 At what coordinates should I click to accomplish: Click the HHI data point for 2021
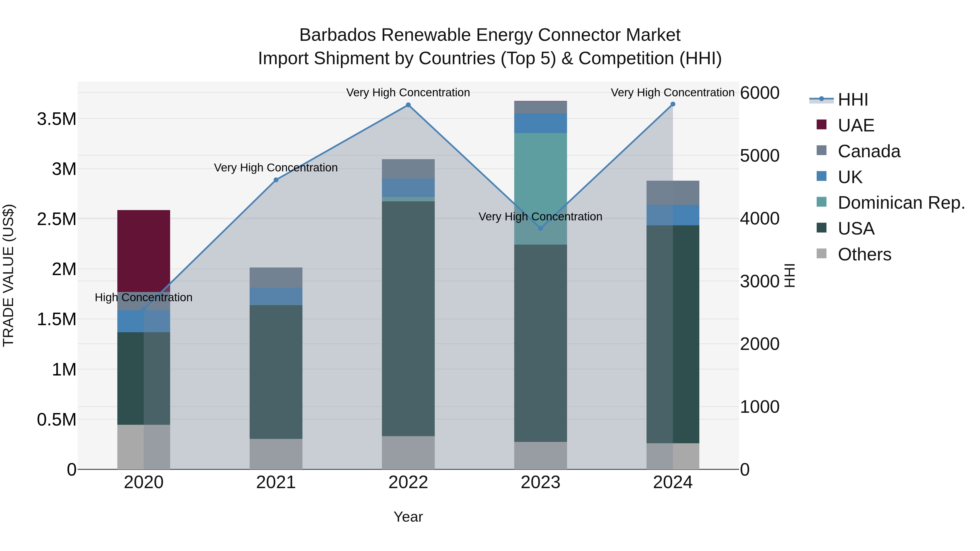(x=276, y=180)
